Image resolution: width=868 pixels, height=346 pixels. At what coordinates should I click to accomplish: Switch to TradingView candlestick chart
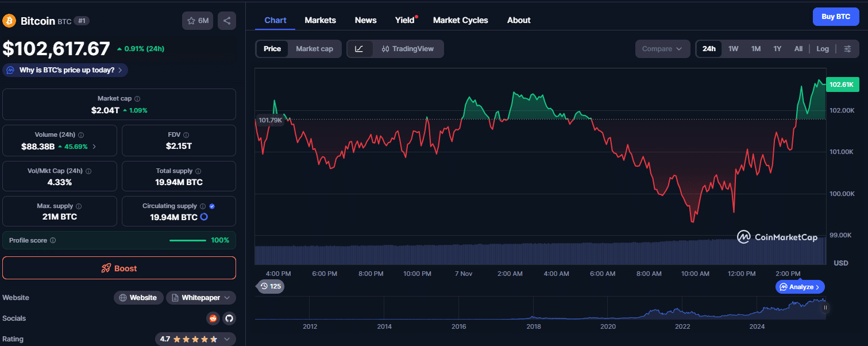[x=408, y=49]
